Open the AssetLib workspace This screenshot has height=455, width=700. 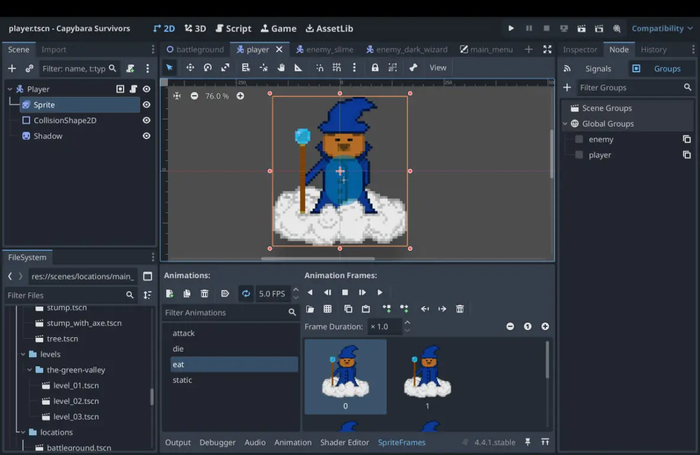click(x=329, y=29)
